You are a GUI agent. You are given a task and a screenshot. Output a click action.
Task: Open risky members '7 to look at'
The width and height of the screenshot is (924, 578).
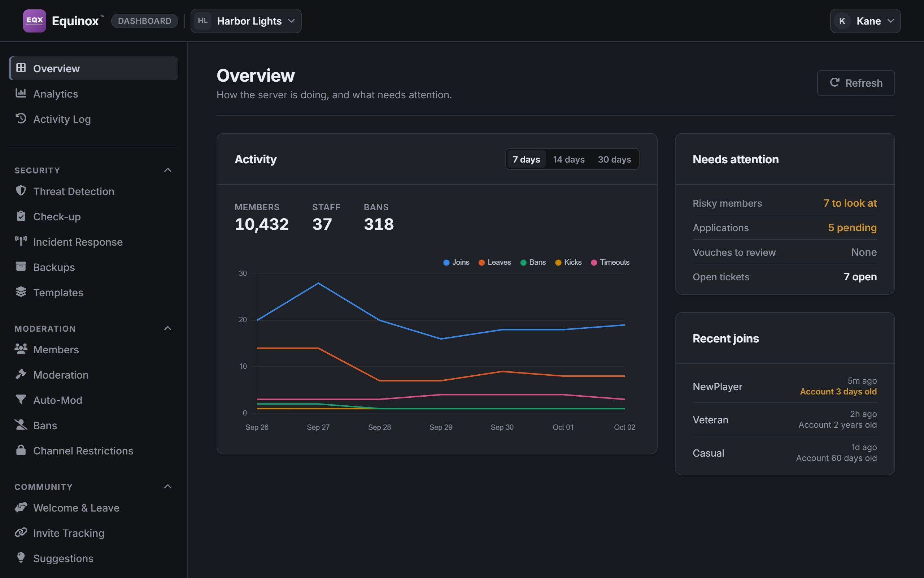click(x=850, y=203)
